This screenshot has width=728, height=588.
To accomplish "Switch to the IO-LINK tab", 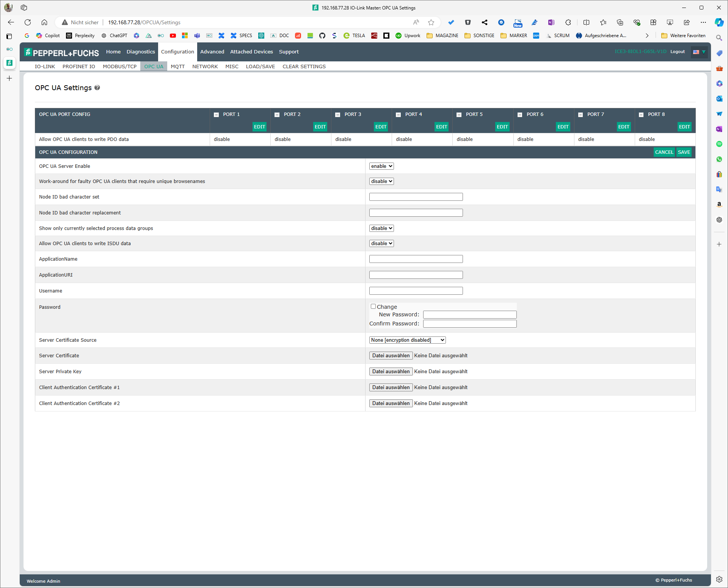I will pyautogui.click(x=45, y=67).
